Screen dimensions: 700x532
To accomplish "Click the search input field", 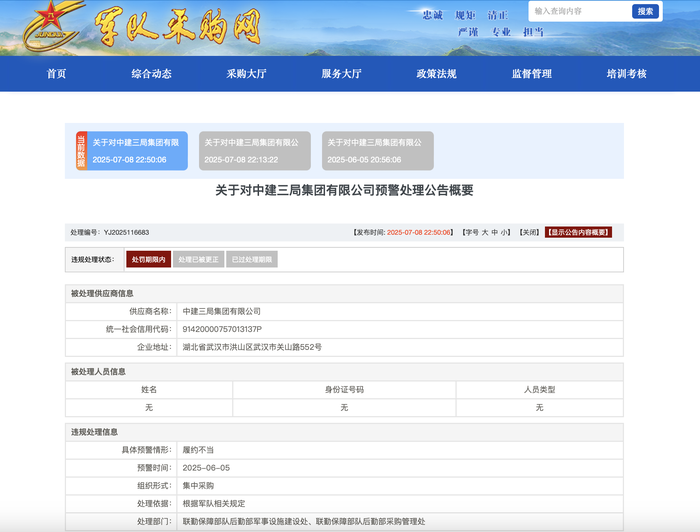I will click(579, 12).
